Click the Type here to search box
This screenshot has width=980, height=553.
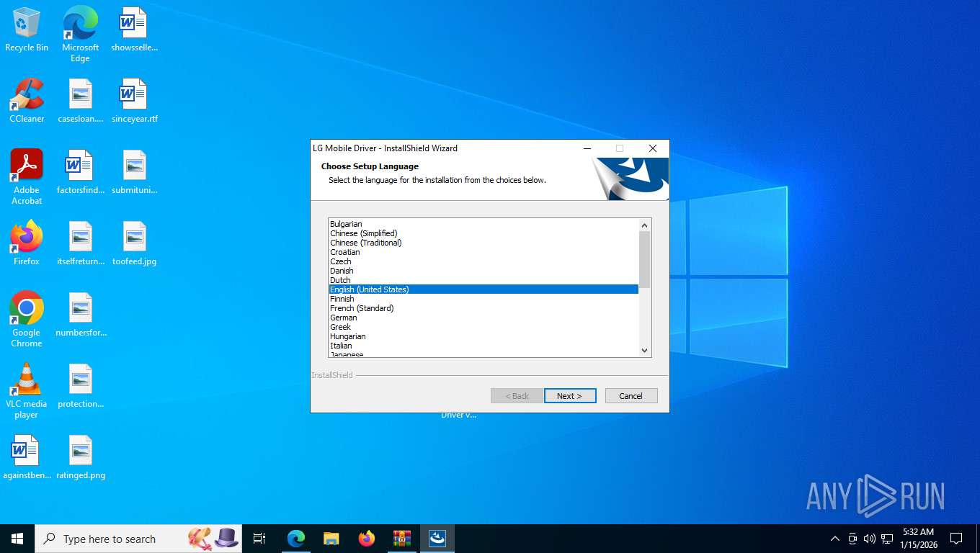(138, 539)
